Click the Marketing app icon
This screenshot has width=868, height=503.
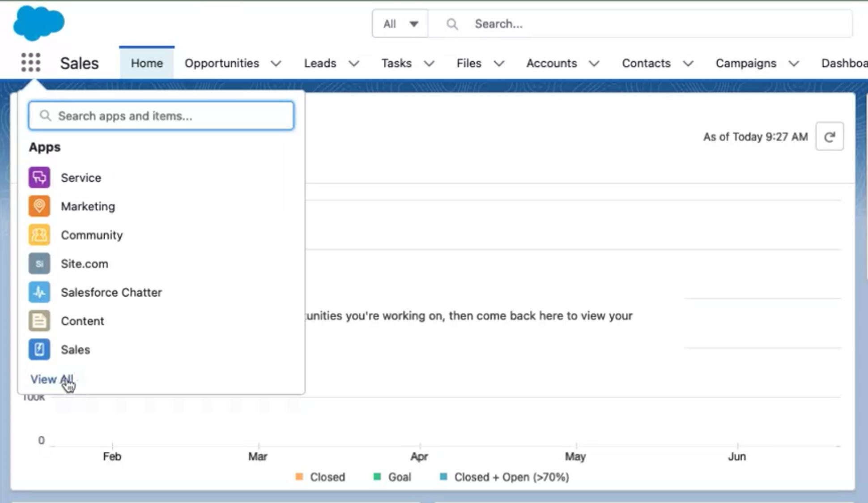click(x=39, y=206)
